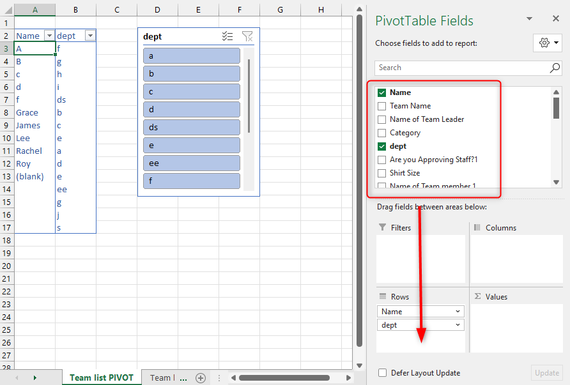This screenshot has width=570, height=385.
Task: Click the horizontal sheet scrollbar thumb
Action: point(284,378)
